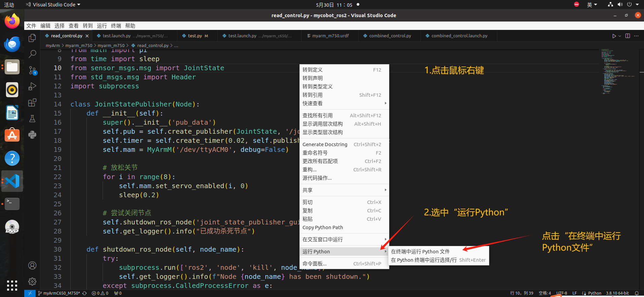This screenshot has width=644, height=297.
Task: Open the Manage gear in activity bar
Action: pos(32,282)
